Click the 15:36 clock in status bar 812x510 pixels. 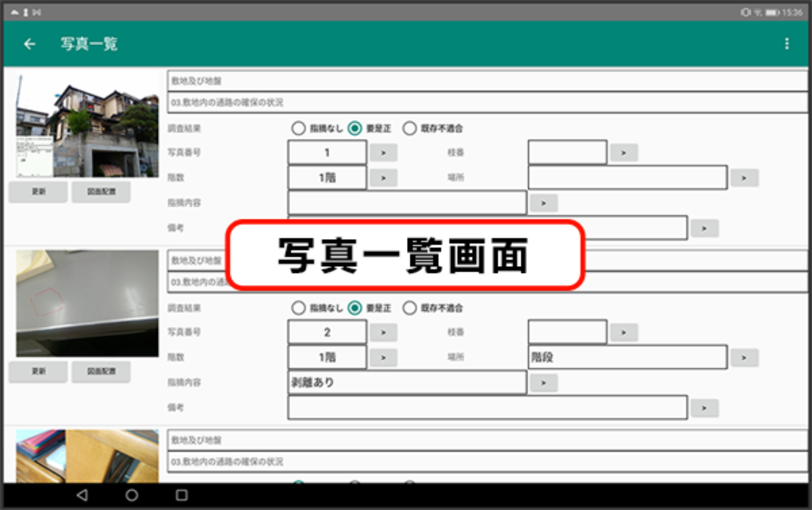[792, 13]
